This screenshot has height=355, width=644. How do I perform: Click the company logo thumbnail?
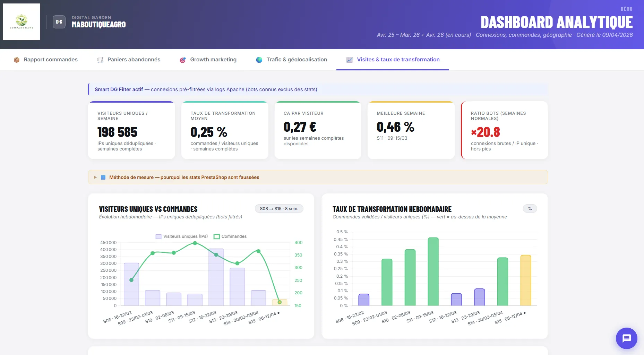pos(22,22)
